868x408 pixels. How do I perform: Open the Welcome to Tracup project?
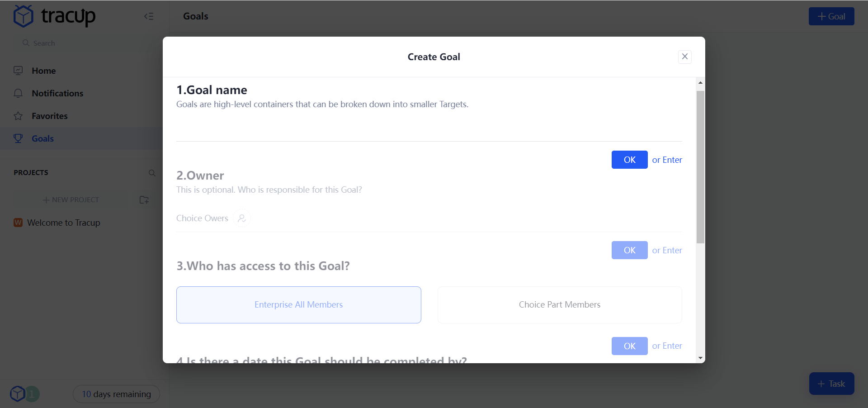[x=63, y=223]
